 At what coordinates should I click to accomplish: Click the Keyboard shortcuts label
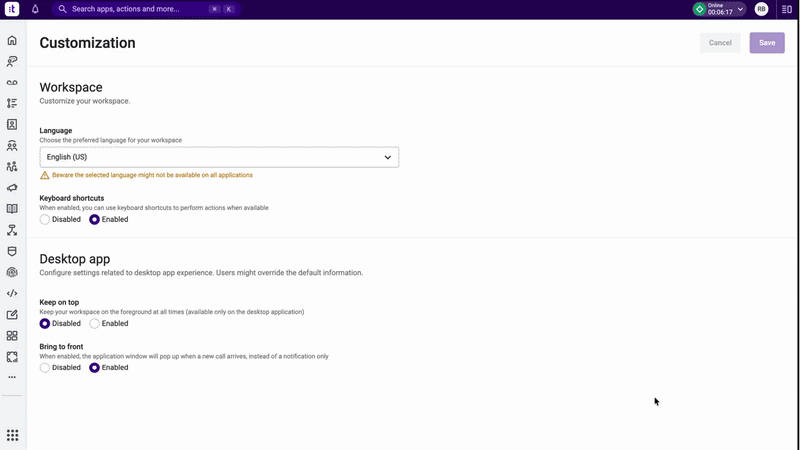72,198
